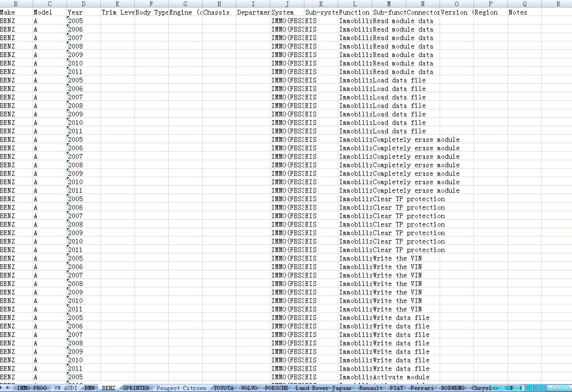Click the 'Activate module' cell

(x=389, y=377)
